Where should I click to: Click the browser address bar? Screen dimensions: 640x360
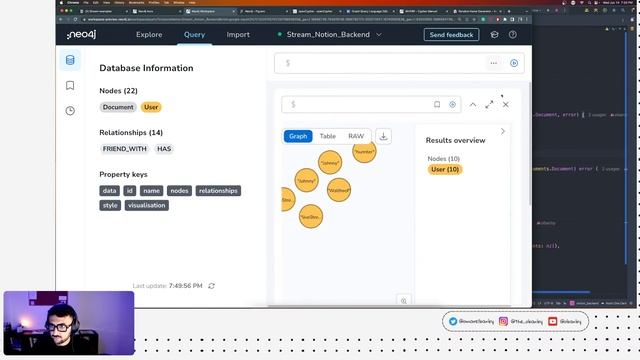pos(269,19)
